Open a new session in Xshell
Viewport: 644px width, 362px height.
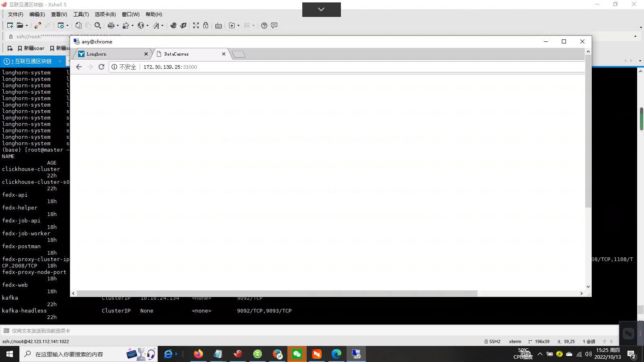[x=10, y=25]
